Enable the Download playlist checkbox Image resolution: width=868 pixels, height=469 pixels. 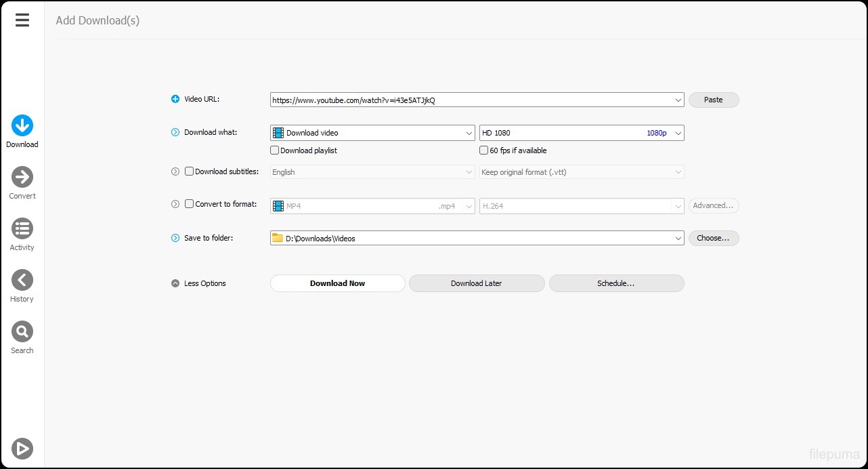pos(275,150)
